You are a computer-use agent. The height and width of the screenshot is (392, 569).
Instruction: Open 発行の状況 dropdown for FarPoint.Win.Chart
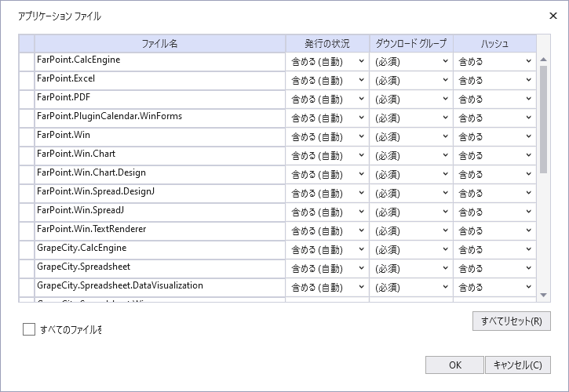[327, 155]
